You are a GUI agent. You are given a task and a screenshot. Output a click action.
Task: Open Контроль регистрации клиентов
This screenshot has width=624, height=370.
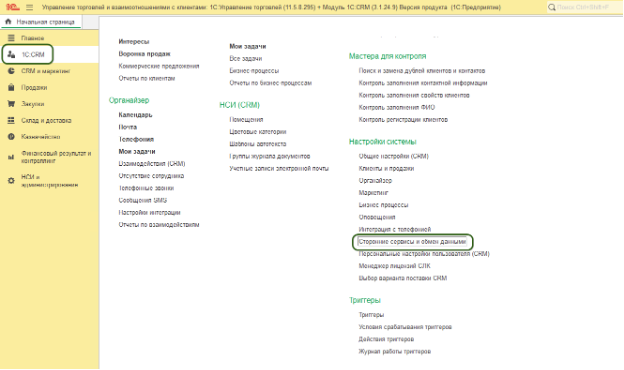click(403, 120)
